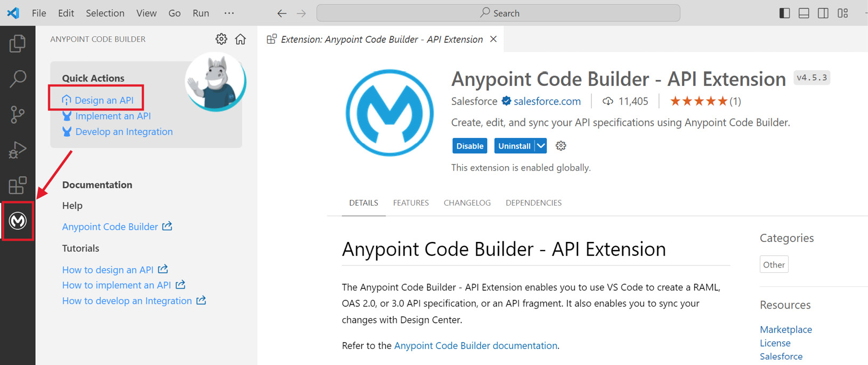868x365 pixels.
Task: Open the Marketplace resource link
Action: (x=785, y=329)
